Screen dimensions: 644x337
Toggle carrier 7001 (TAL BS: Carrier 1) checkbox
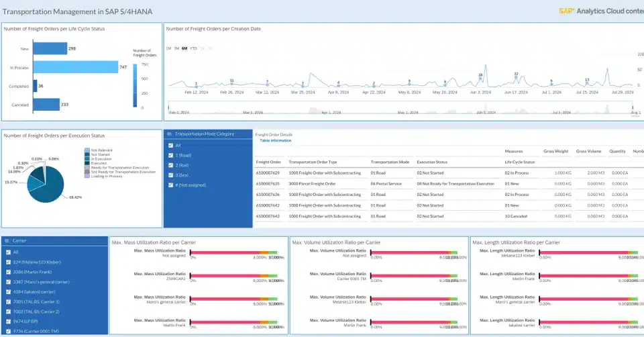point(8,301)
